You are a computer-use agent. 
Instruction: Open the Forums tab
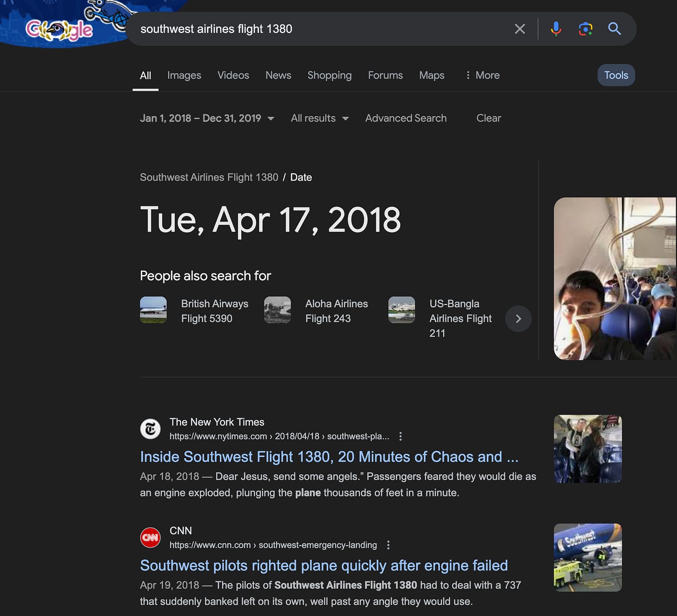click(x=385, y=75)
